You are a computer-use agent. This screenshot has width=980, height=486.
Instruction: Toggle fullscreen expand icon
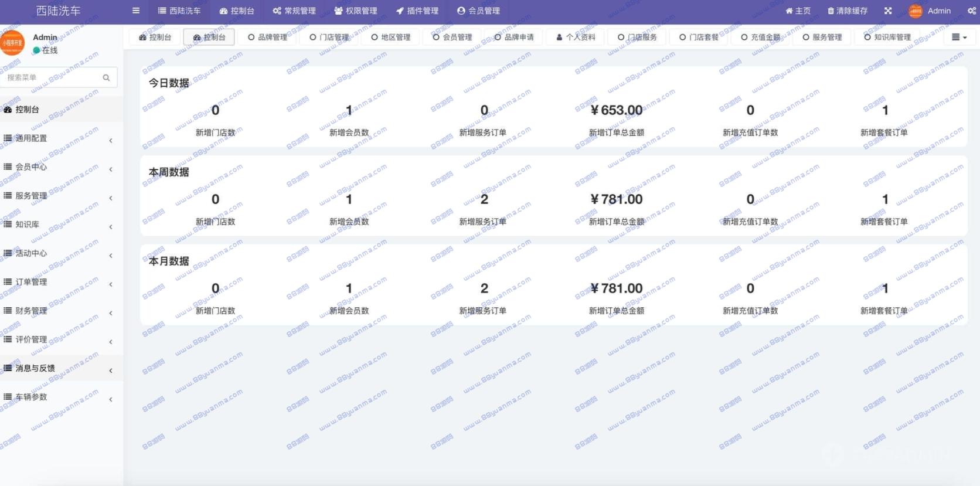tap(888, 11)
